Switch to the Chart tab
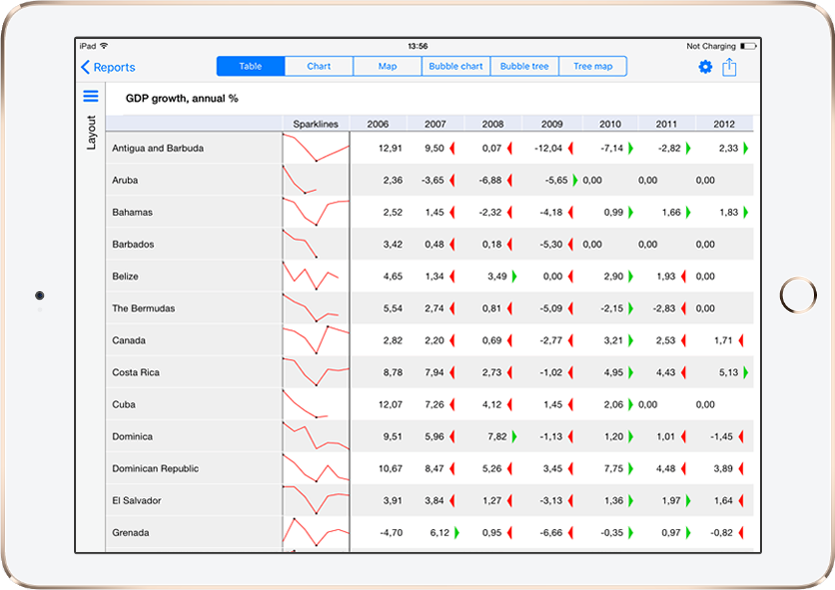The height and width of the screenshot is (590, 835). click(319, 66)
